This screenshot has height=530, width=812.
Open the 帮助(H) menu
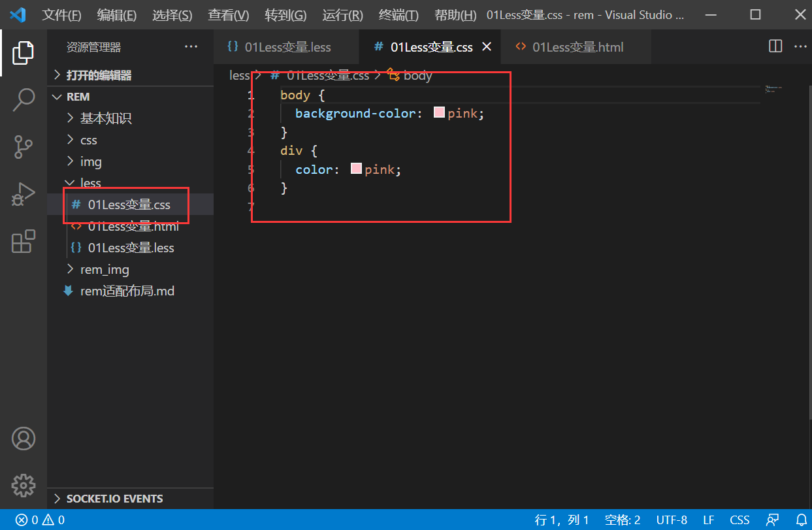tap(455, 15)
